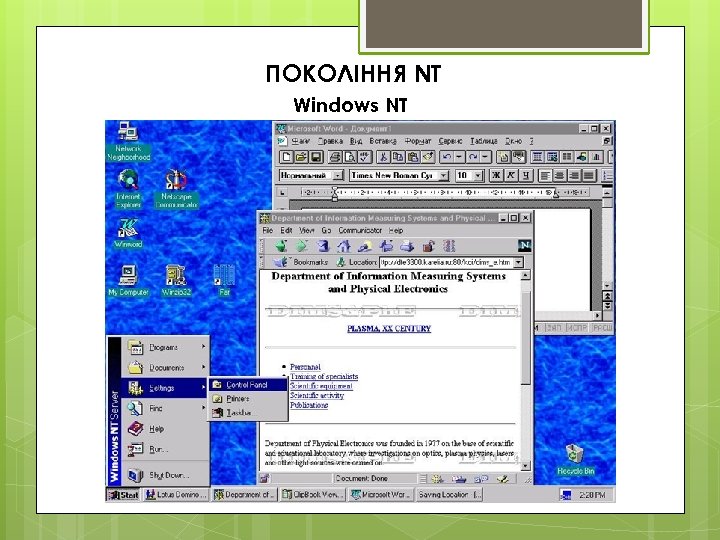This screenshot has height=540, width=720.
Task: Click the Columns icon in Word toolbar
Action: [x=567, y=157]
